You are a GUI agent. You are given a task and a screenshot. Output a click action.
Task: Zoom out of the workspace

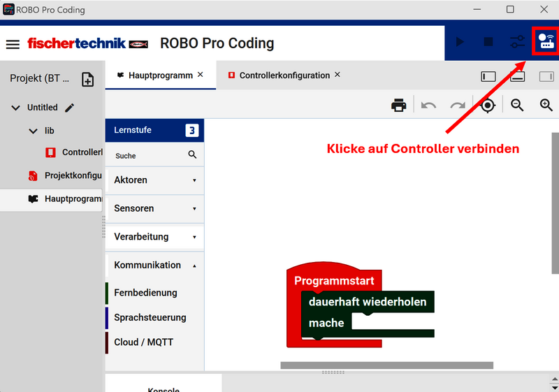(x=517, y=105)
